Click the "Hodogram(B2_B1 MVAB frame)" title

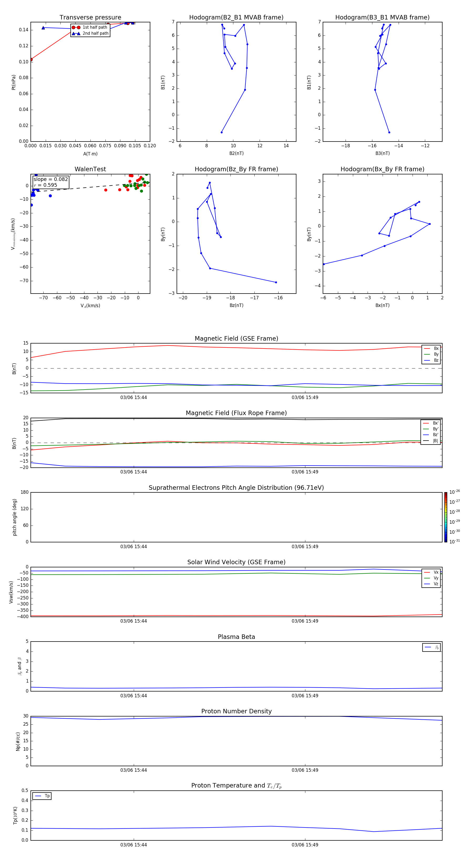point(236,18)
